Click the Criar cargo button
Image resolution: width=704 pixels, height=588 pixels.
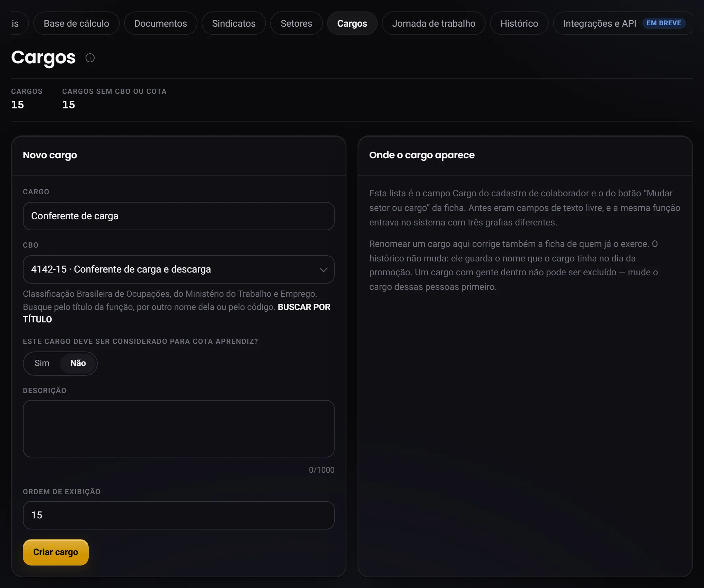tap(56, 552)
